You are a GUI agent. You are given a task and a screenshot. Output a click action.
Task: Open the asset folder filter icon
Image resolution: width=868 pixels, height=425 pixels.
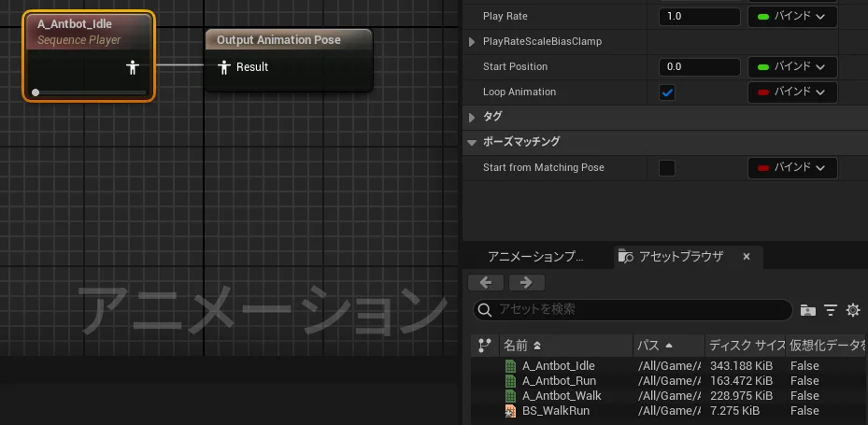(808, 309)
